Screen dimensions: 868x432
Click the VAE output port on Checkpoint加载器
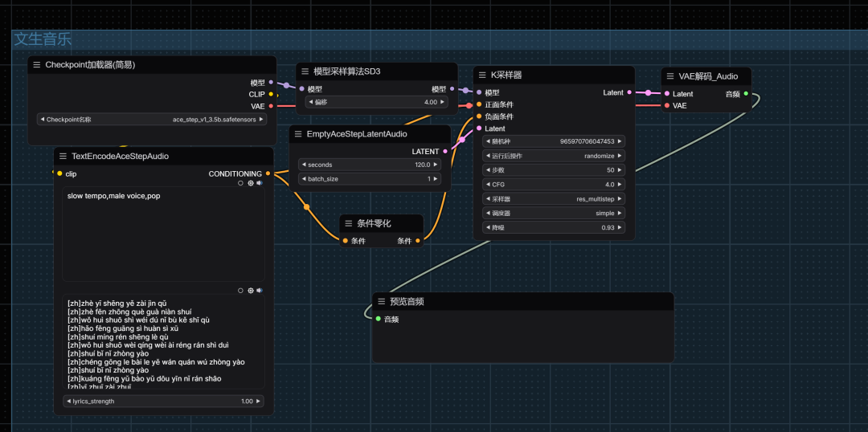point(271,106)
